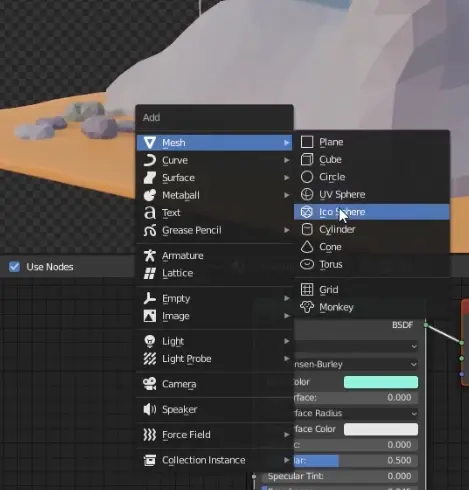Open the Image entry in Add menu
This screenshot has width=469, height=490.
214,316
